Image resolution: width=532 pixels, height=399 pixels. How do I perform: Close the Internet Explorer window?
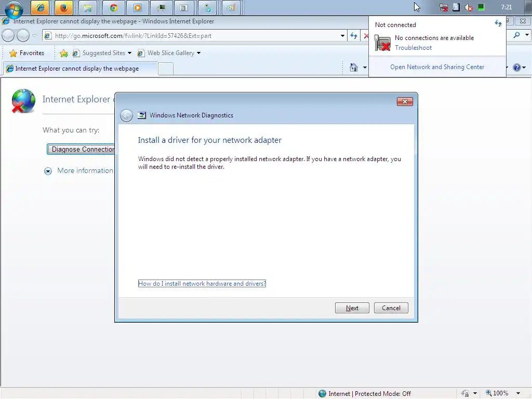click(523, 21)
